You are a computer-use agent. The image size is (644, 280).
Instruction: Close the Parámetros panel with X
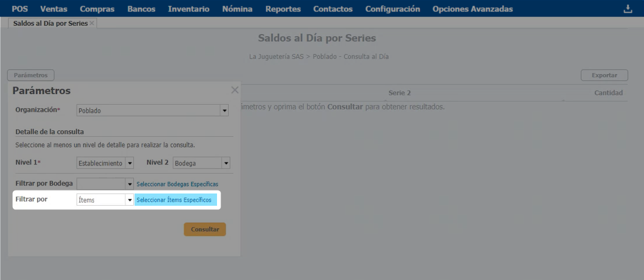click(235, 90)
